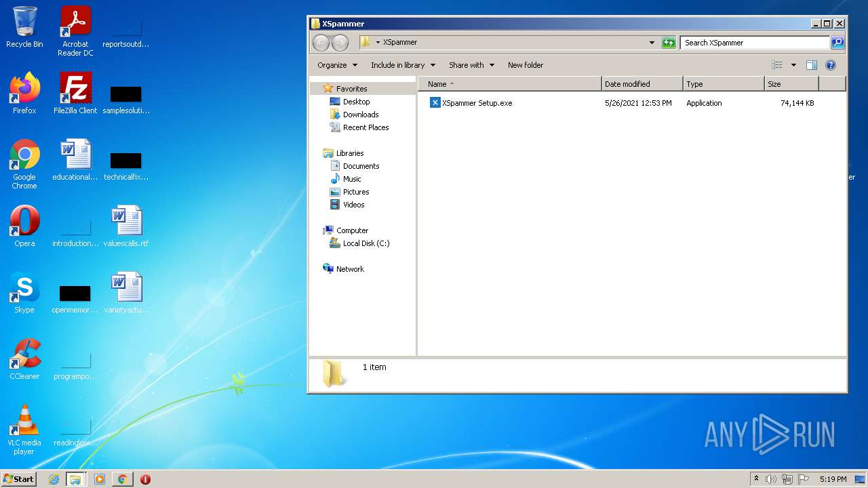The image size is (868, 488).
Task: Toggle the preview pane button
Action: click(x=811, y=65)
